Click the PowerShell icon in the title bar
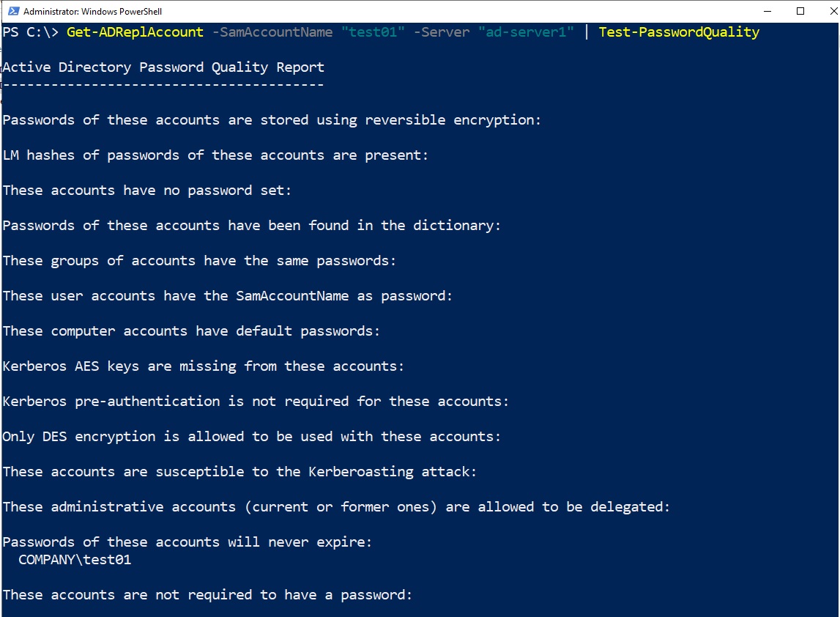The image size is (840, 617). coord(11,11)
